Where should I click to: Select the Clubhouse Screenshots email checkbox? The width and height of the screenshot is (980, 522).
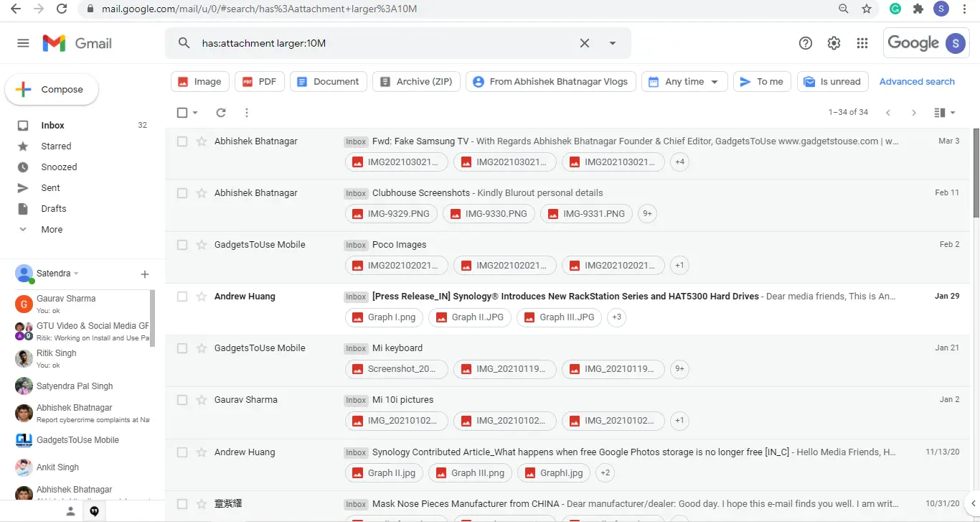182,193
